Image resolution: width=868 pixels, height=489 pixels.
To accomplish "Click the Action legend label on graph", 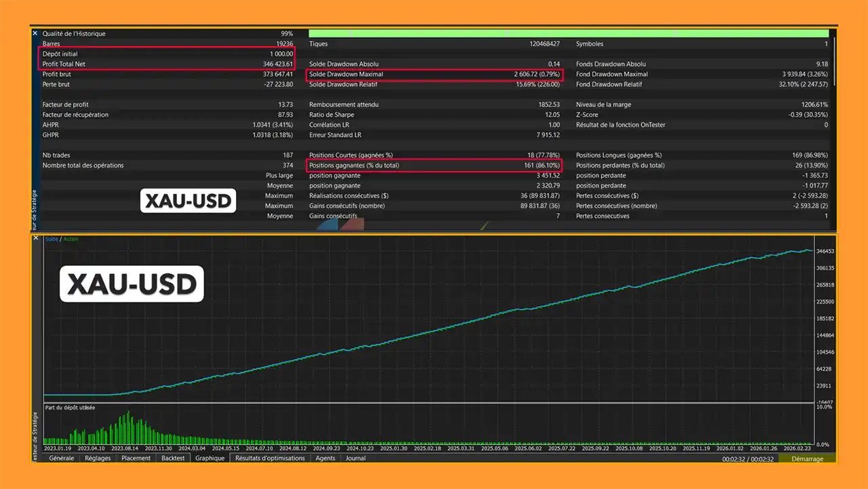I will pyautogui.click(x=71, y=239).
